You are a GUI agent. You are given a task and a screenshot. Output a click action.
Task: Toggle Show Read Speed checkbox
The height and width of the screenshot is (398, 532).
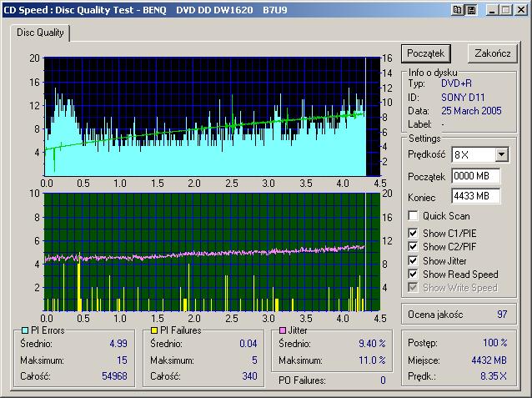tap(413, 274)
